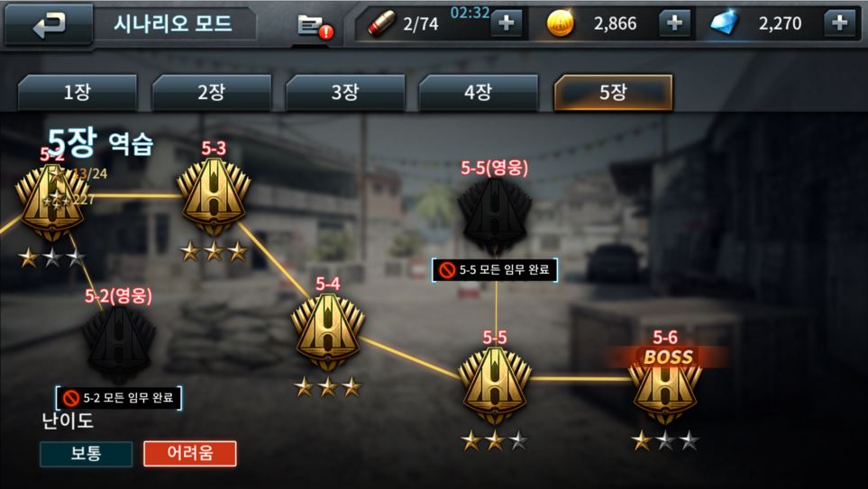Screen dimensions: 868x489
Task: Start the 5-6 BOSS stage
Action: point(665,385)
